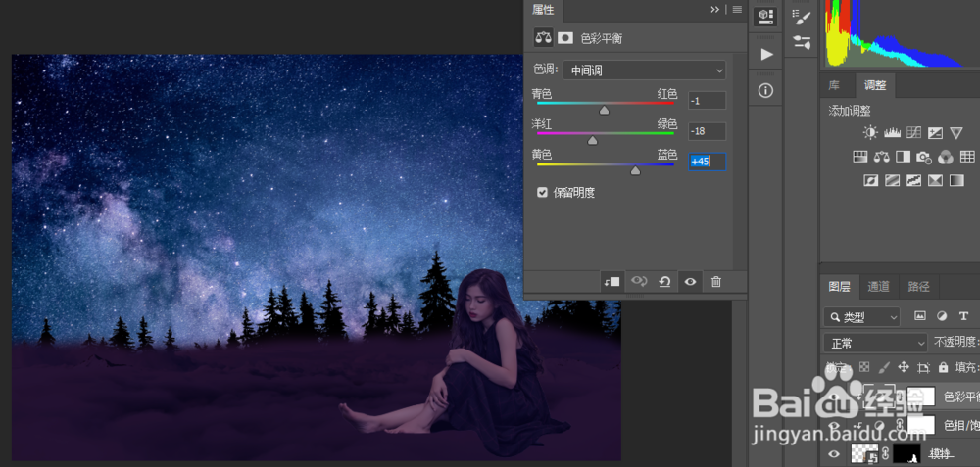Add a Photo Filter adjustment (camera icon)

(924, 157)
